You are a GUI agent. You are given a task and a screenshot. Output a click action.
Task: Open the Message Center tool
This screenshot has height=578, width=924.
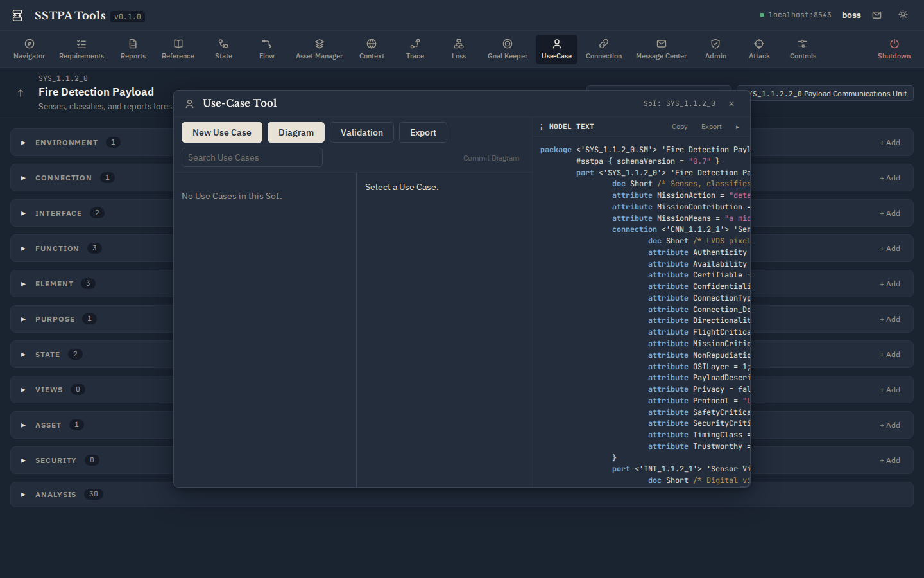(x=661, y=49)
